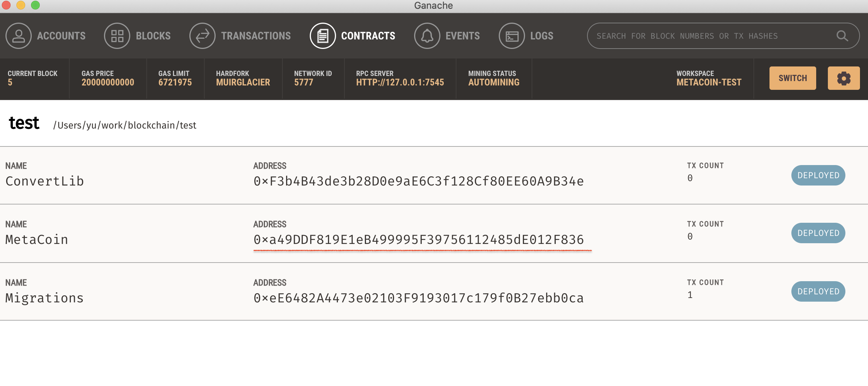Image resolution: width=868 pixels, height=386 pixels.
Task: Maximize the window with green button
Action: (x=35, y=5)
